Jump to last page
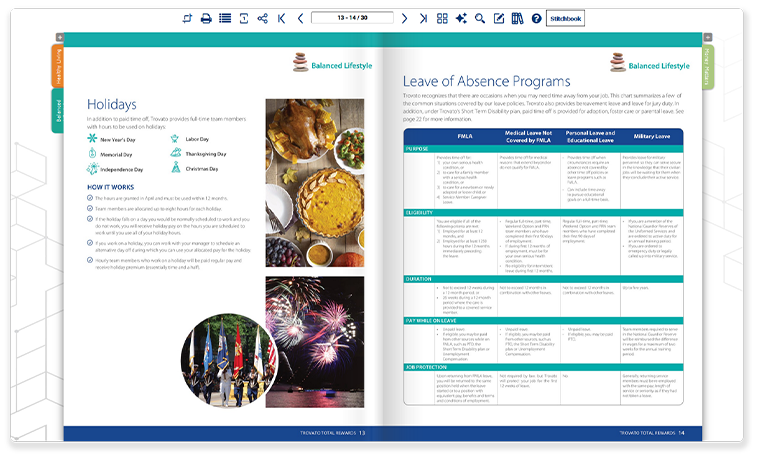Screen dimensions: 761x462 (x=423, y=18)
